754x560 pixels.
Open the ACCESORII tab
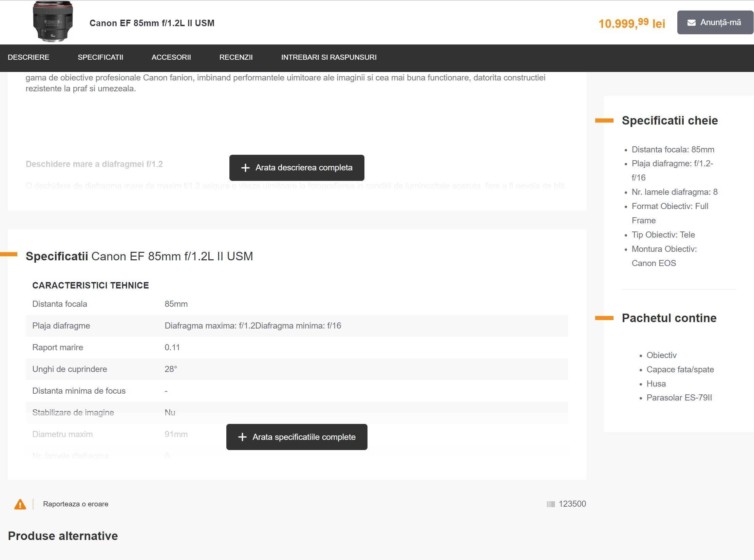171,57
